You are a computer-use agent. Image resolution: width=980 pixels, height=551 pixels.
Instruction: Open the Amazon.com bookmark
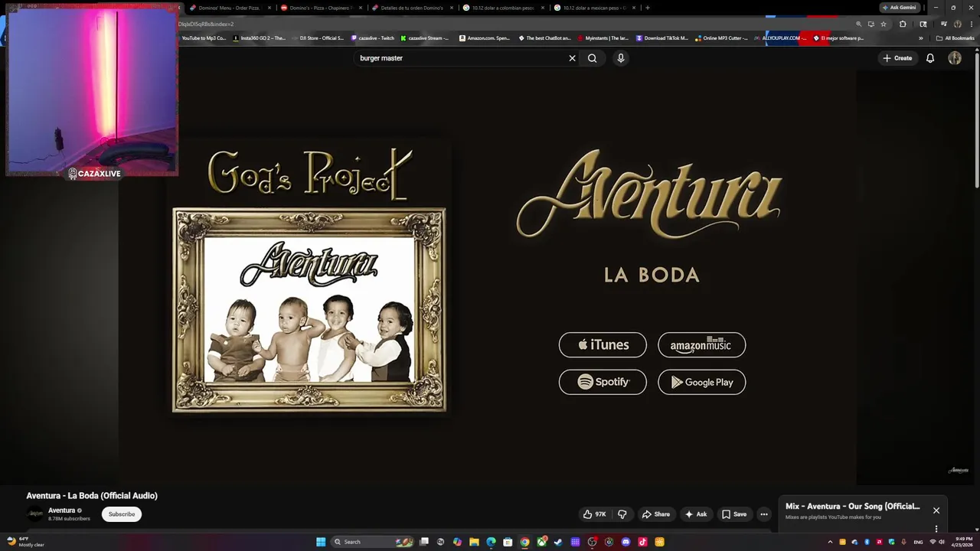tap(485, 38)
